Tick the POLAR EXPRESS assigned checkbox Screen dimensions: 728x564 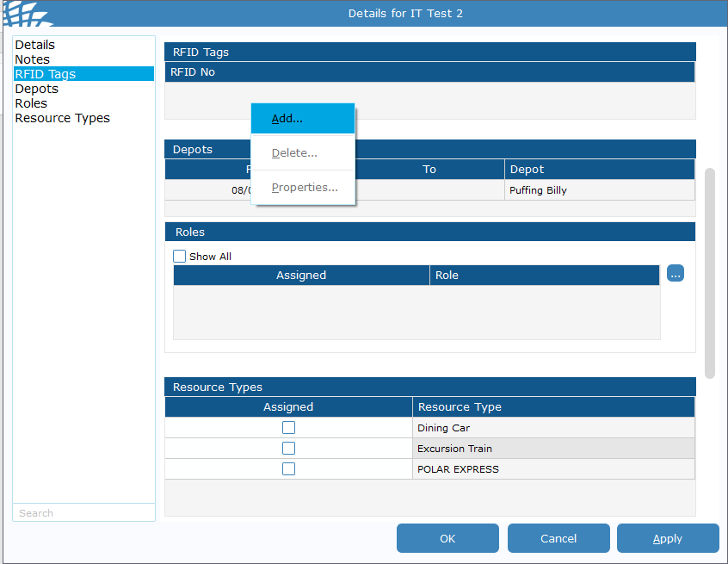[288, 468]
